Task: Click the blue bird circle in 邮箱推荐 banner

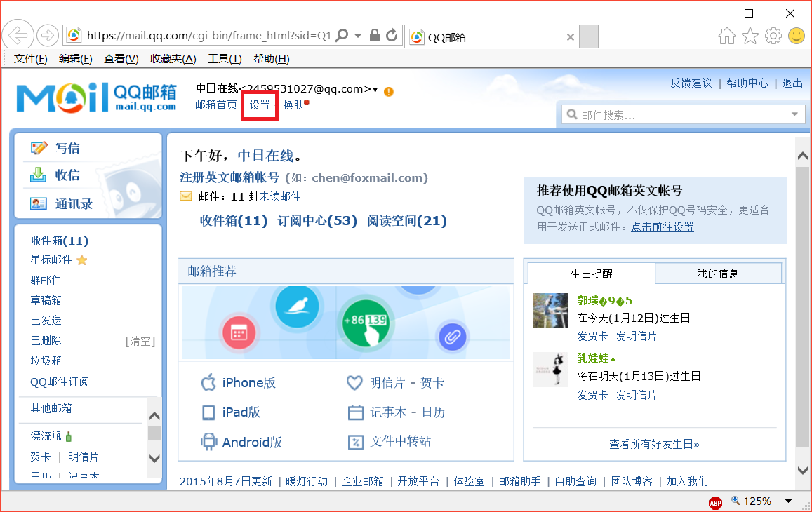Action: click(298, 306)
